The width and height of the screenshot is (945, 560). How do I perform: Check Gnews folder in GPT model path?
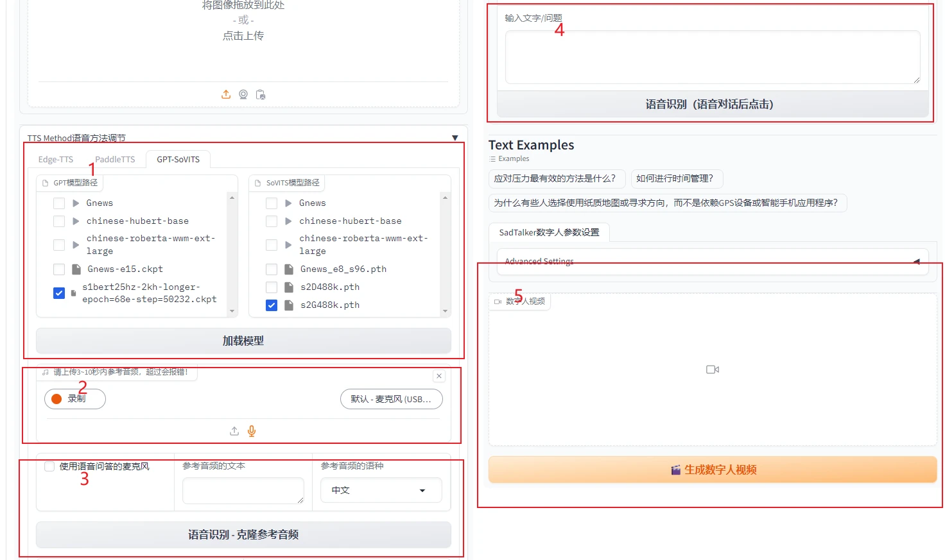click(x=59, y=203)
